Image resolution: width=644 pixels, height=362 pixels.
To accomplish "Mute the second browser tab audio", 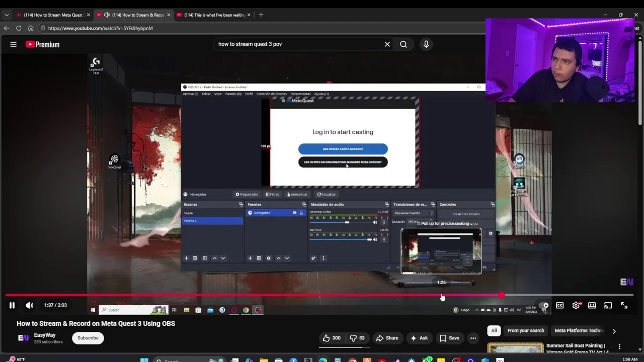I will tap(107, 15).
